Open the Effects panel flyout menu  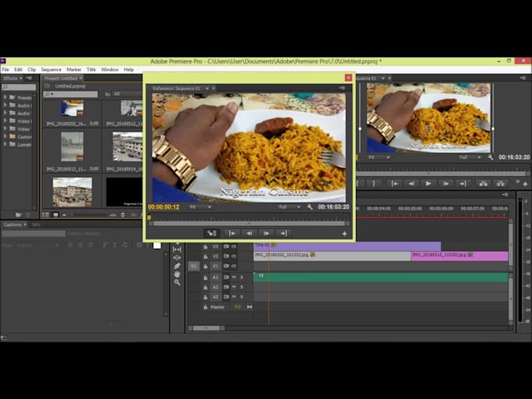click(x=29, y=78)
